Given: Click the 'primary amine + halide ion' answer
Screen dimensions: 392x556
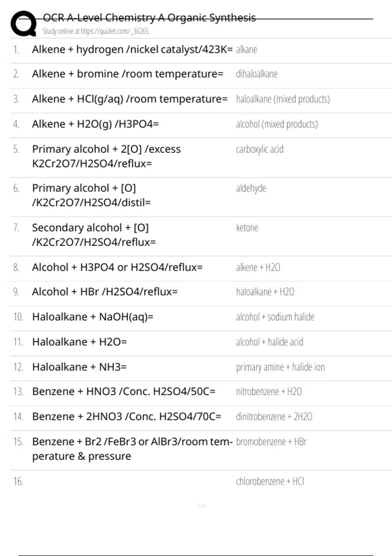Looking at the screenshot, I should coord(280,367).
